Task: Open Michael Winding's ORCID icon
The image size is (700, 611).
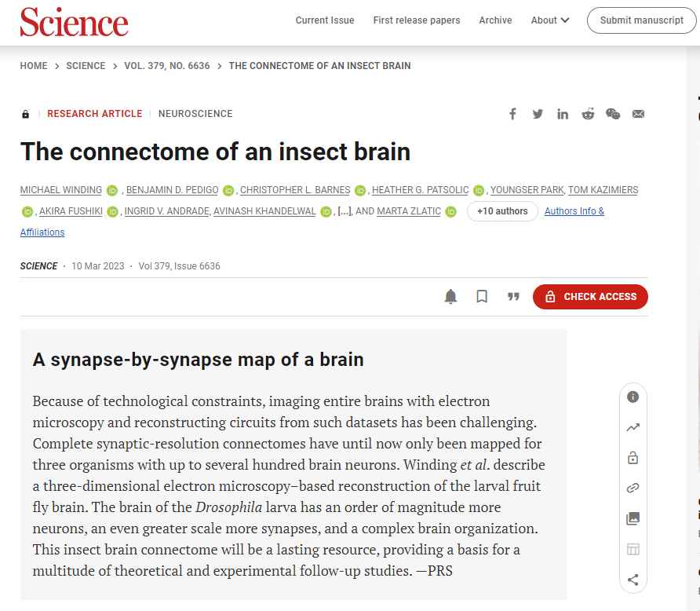Action: coord(112,191)
